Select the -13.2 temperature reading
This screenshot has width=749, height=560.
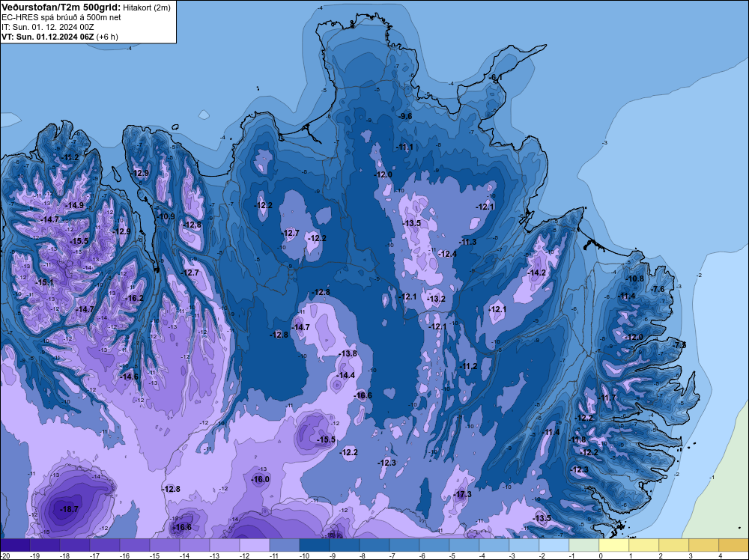436,299
